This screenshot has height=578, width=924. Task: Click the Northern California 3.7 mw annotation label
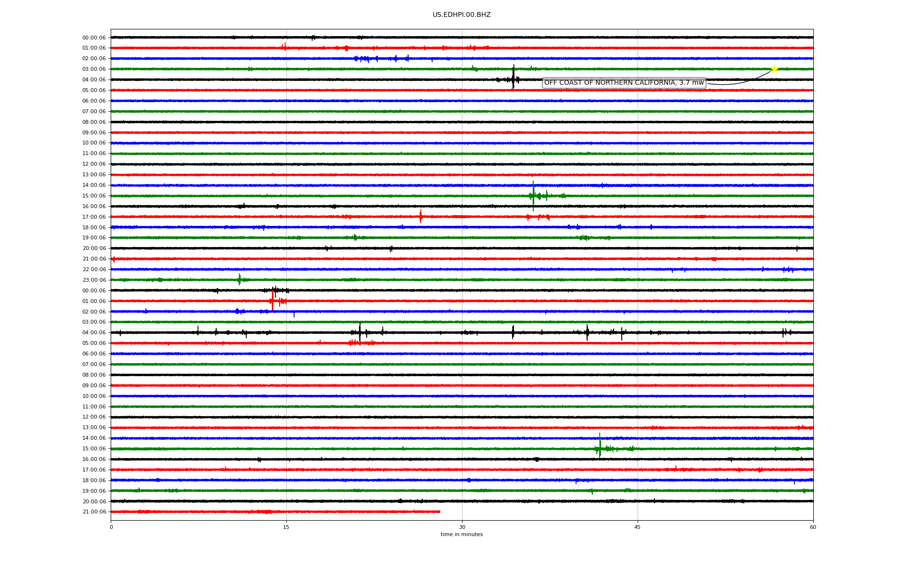(624, 83)
